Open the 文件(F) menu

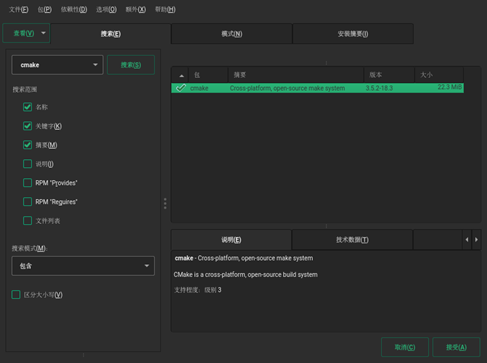(x=19, y=10)
